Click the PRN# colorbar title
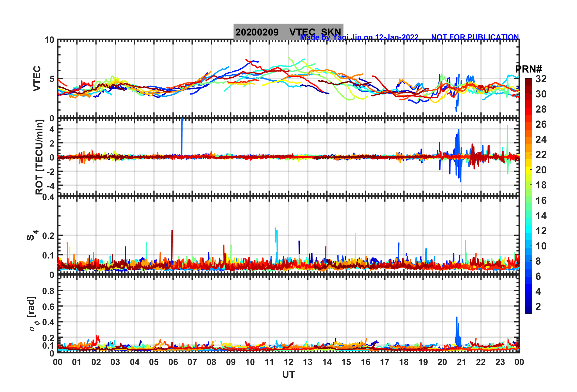This screenshot has width=577, height=392. click(528, 69)
